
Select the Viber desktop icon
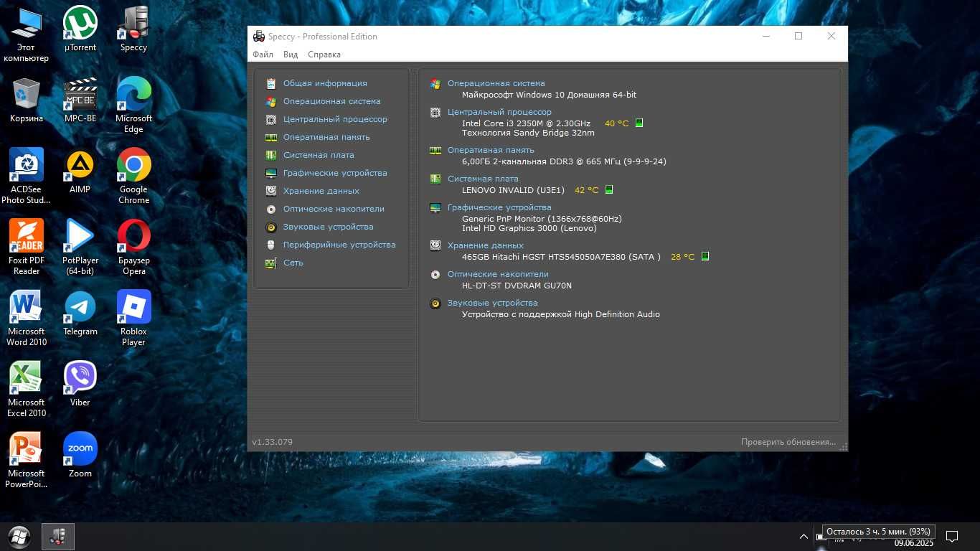click(80, 385)
